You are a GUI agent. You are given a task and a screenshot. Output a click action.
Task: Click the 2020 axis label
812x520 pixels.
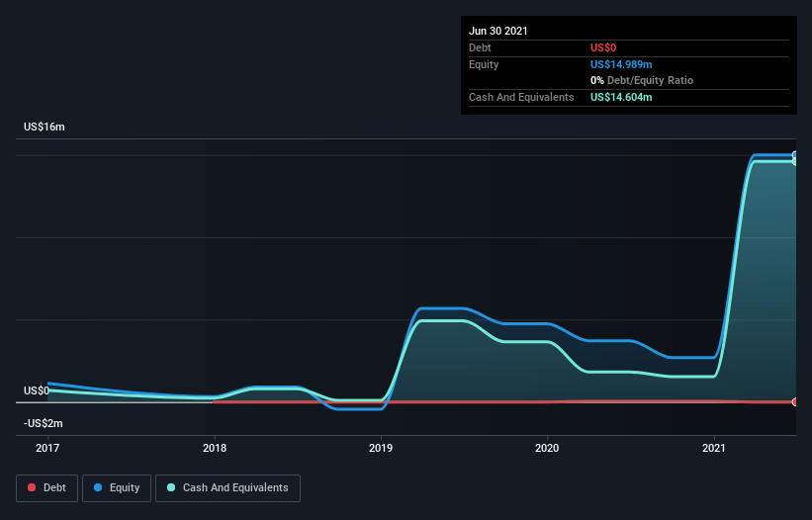tap(547, 448)
